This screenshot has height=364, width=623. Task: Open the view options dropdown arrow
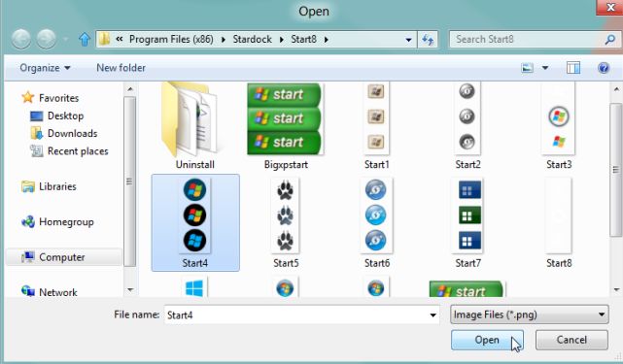click(545, 68)
